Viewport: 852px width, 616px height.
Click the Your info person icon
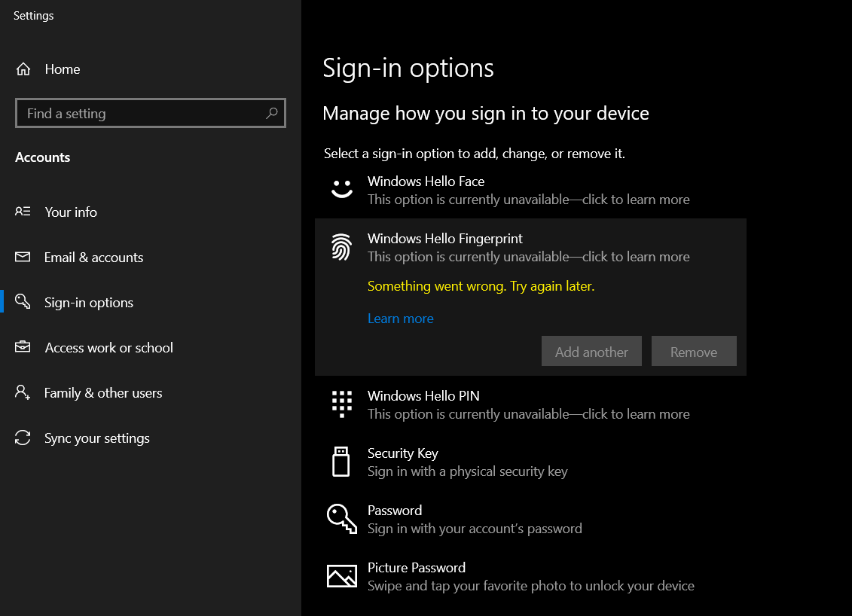(23, 212)
